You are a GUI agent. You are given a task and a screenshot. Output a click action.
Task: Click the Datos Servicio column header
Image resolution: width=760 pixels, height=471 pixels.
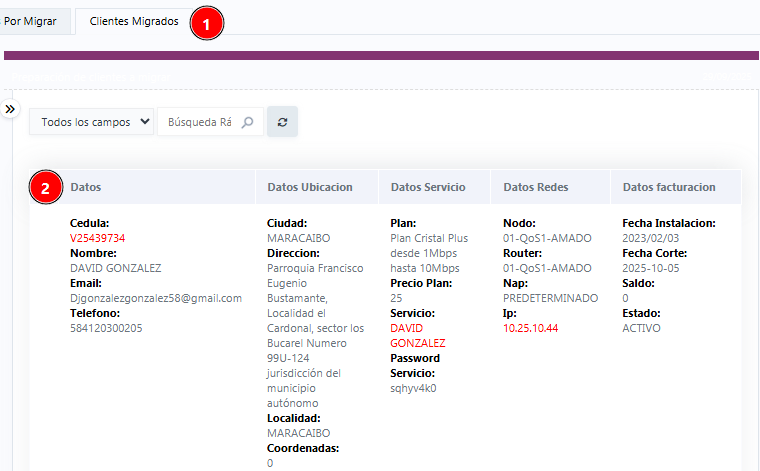click(x=428, y=187)
